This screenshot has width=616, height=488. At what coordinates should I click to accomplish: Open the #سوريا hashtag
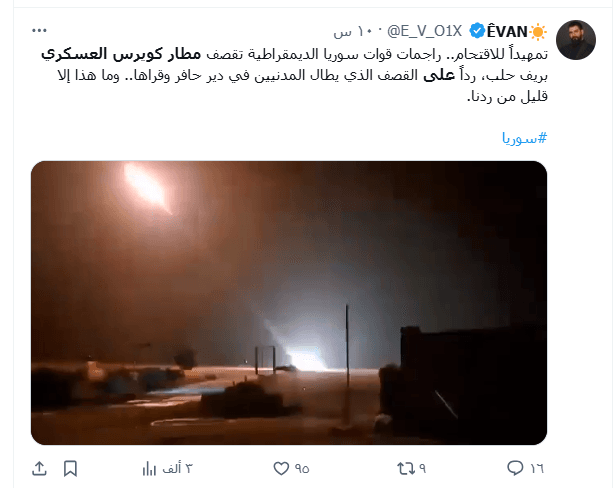(524, 138)
